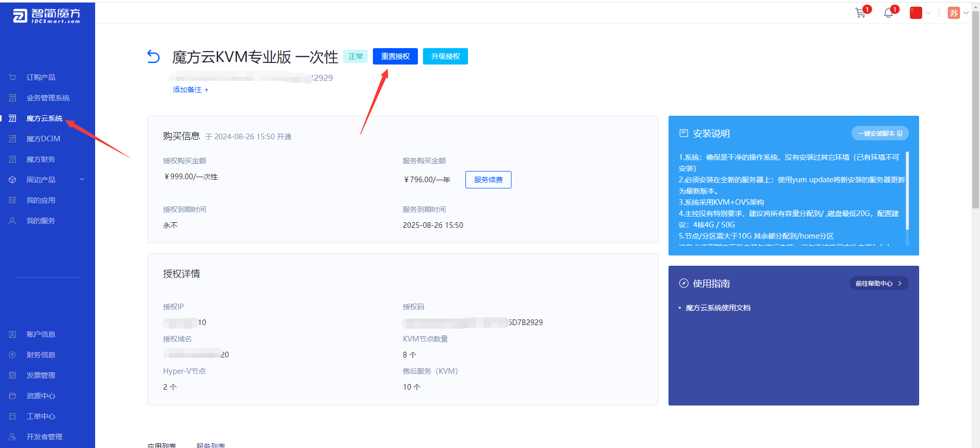Screen dimensions: 980x448
Task: Click 添加备注 + link
Action: pyautogui.click(x=191, y=90)
